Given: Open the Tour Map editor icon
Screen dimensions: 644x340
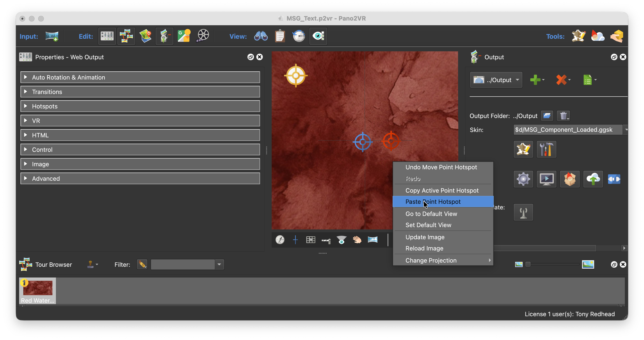Looking at the screenshot, I should coord(146,36).
